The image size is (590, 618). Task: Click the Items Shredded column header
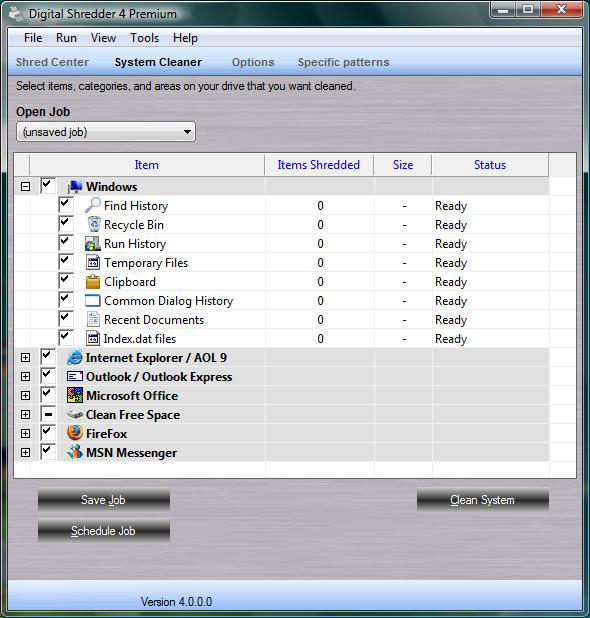click(x=319, y=165)
